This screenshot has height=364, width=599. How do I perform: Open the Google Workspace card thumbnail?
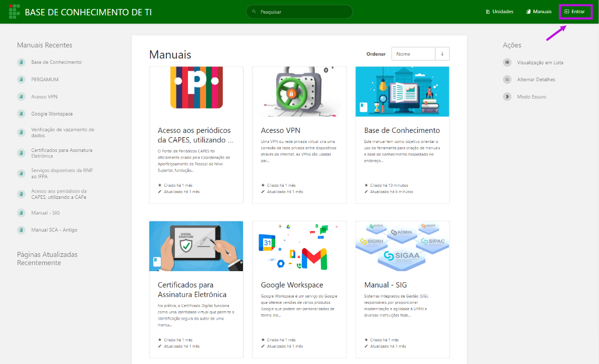299,246
